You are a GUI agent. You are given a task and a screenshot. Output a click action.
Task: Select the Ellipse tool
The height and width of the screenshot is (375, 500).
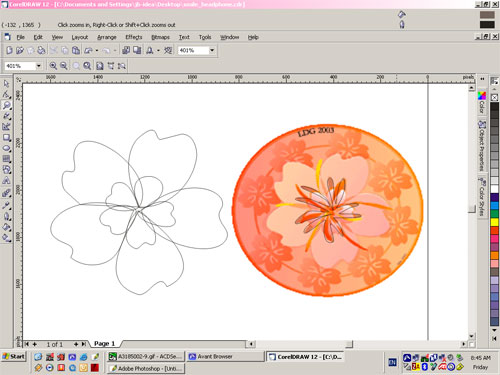pos(6,148)
